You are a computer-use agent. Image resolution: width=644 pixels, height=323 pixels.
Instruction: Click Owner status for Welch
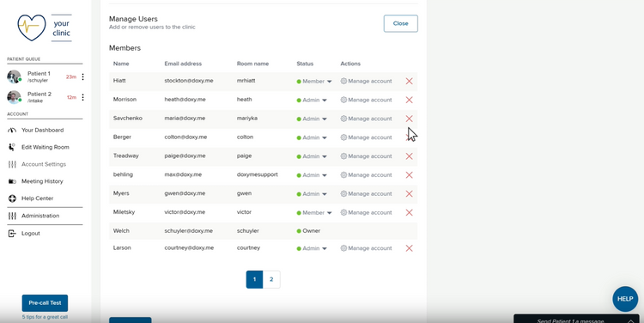(x=308, y=231)
